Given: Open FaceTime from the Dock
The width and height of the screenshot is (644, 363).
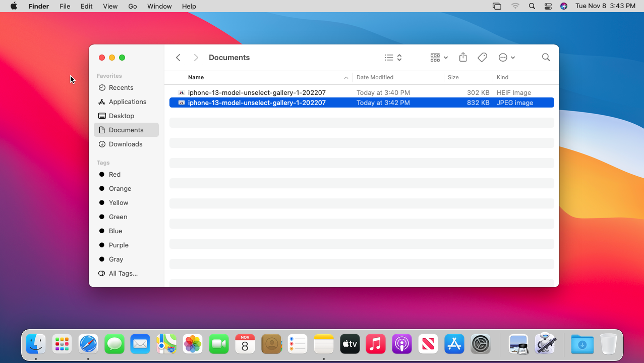Looking at the screenshot, I should (x=219, y=344).
